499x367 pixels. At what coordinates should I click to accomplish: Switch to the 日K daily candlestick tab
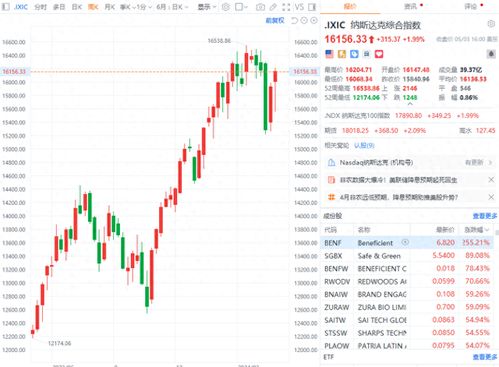(x=77, y=7)
